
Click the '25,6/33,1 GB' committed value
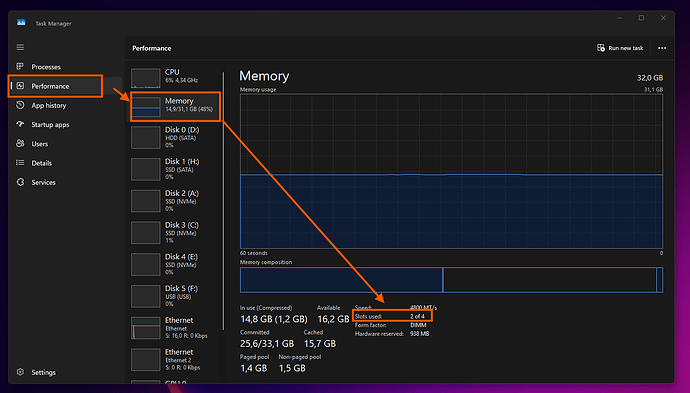click(x=267, y=343)
